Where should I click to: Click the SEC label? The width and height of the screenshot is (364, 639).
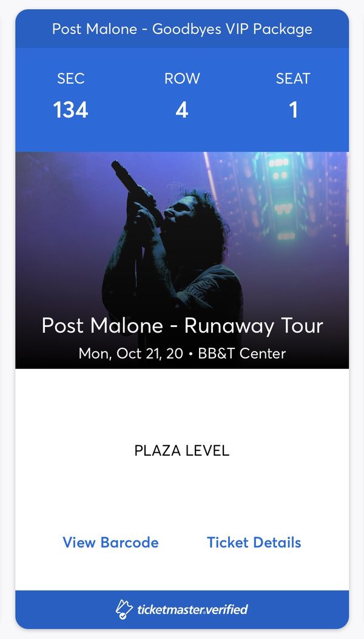point(71,78)
